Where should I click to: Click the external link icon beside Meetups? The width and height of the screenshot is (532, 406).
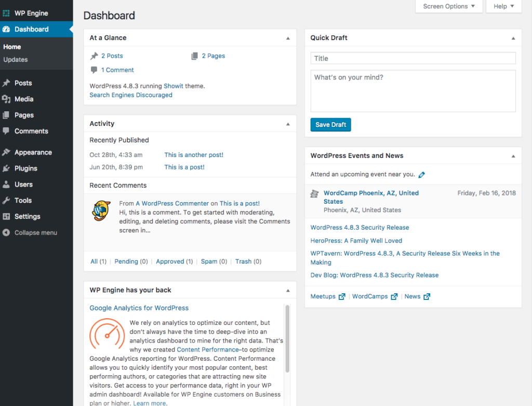pyautogui.click(x=341, y=296)
